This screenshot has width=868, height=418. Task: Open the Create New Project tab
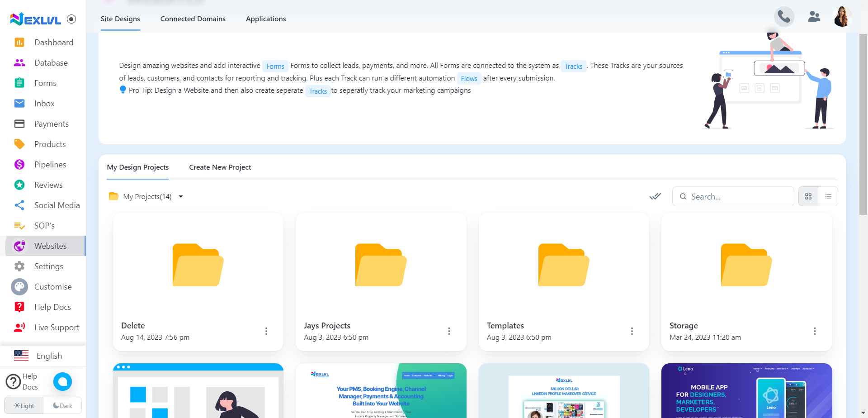click(x=220, y=167)
